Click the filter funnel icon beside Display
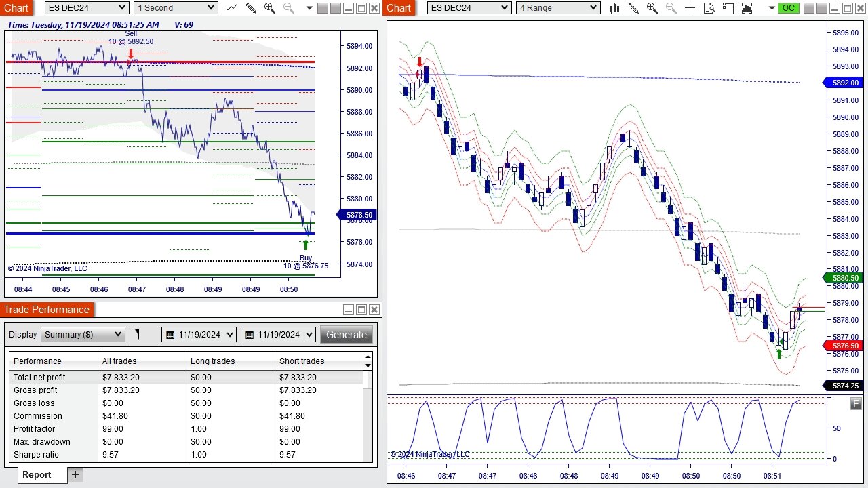 (137, 334)
